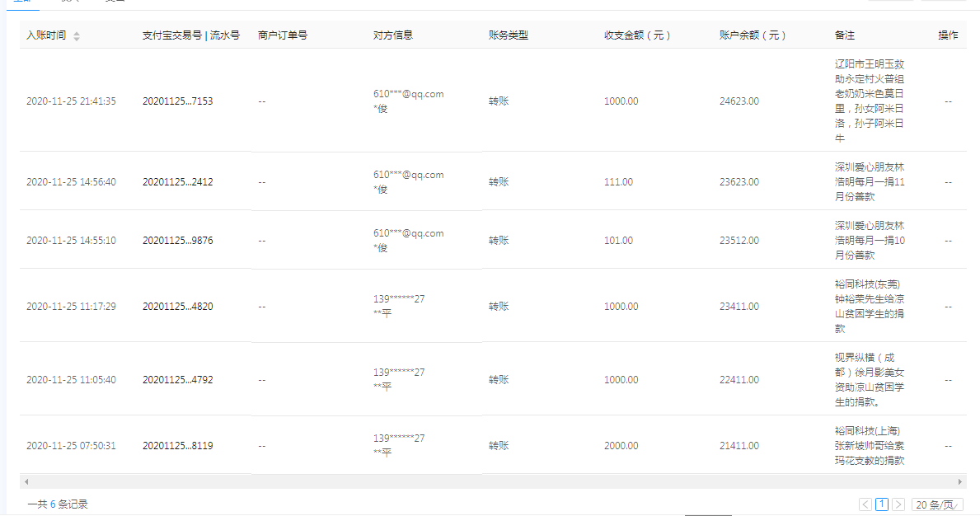980x516 pixels.
Task: Click transaction number 20201125...7153
Action: pos(177,101)
